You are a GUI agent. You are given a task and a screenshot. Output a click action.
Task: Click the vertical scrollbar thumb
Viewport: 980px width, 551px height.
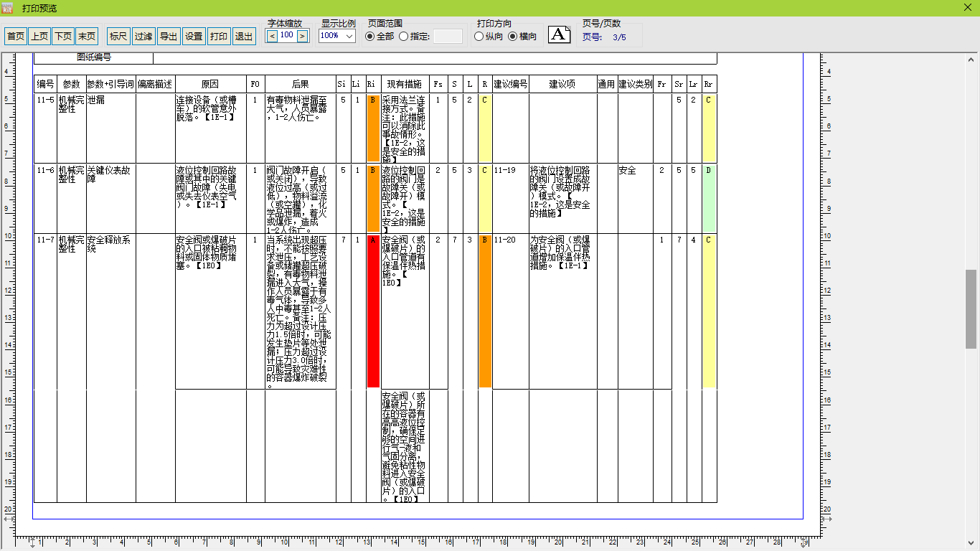click(971, 309)
